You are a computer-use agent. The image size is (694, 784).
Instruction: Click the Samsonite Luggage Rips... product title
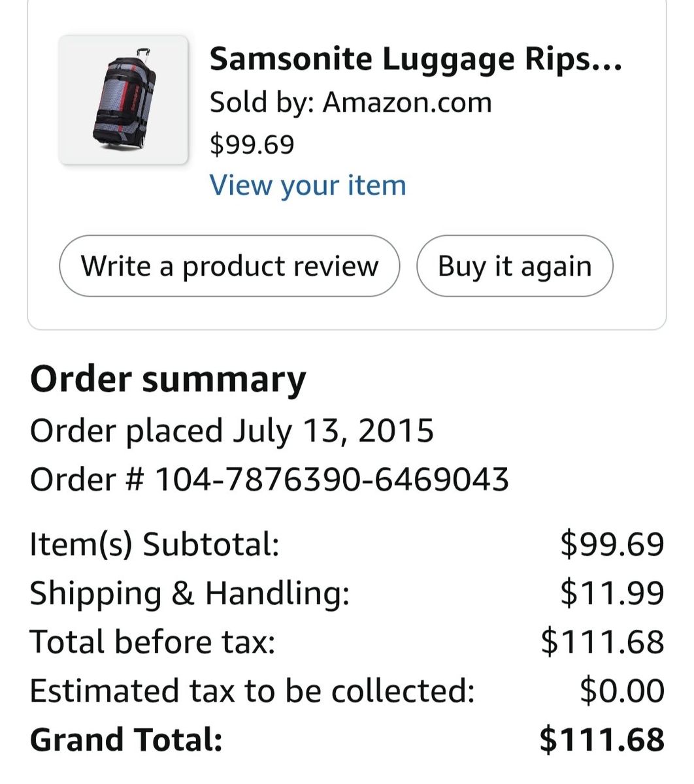(415, 59)
